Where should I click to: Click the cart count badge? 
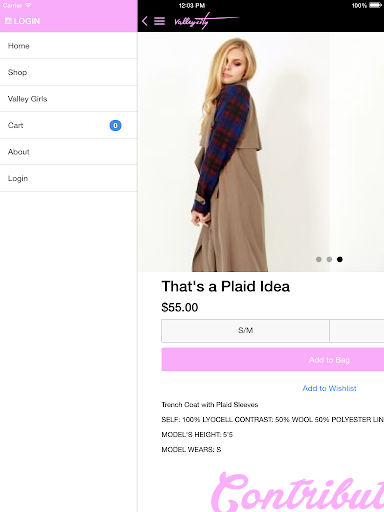(115, 125)
